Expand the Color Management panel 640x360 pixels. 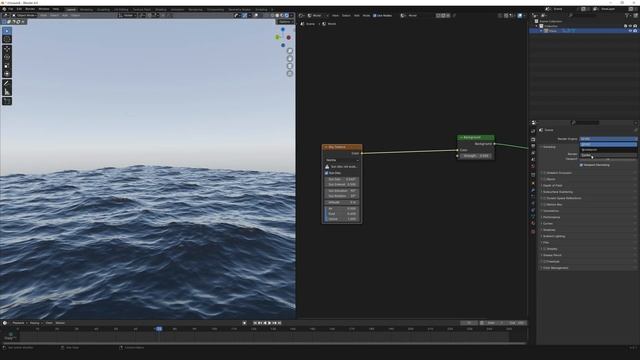click(556, 268)
